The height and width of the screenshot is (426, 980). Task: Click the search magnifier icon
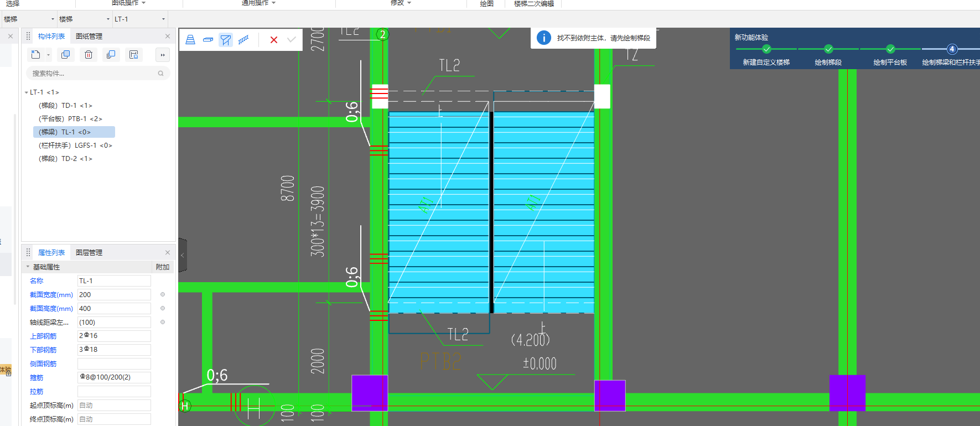(161, 74)
